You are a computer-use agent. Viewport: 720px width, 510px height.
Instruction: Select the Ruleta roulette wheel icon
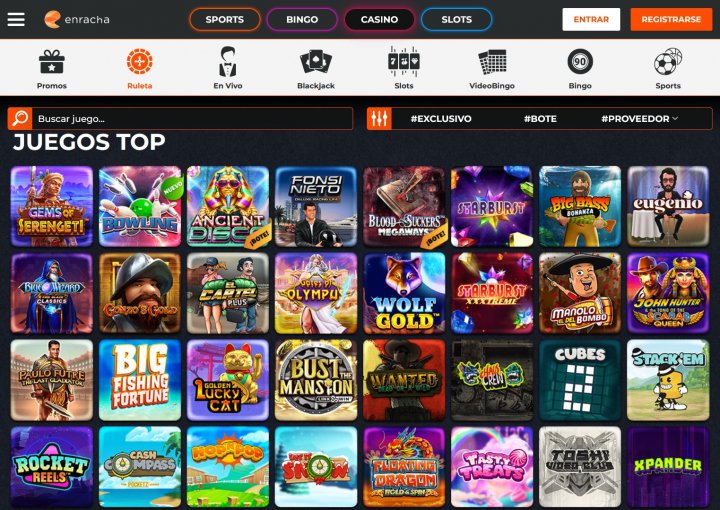click(x=140, y=62)
